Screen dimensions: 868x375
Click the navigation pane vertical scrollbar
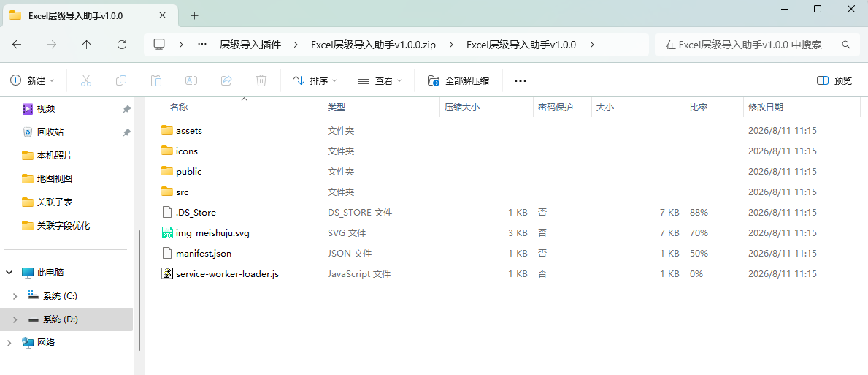tap(139, 289)
